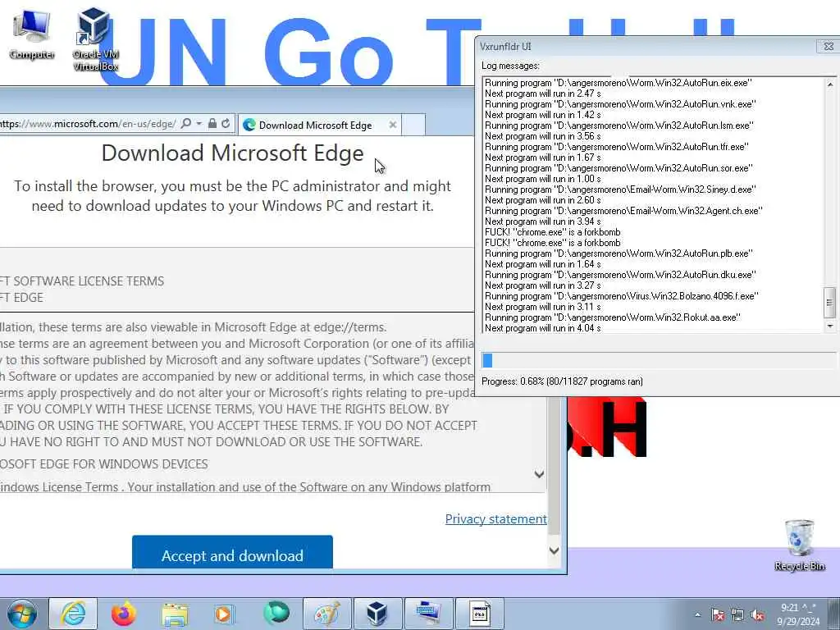Click log line Worm.Win32.AutoRun.plb.exe

click(619, 253)
